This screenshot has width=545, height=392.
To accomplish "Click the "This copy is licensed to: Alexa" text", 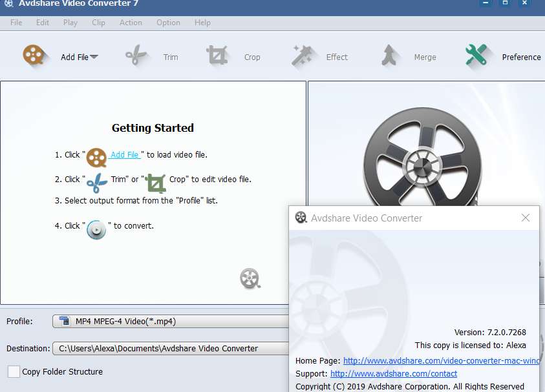I will (x=470, y=345).
